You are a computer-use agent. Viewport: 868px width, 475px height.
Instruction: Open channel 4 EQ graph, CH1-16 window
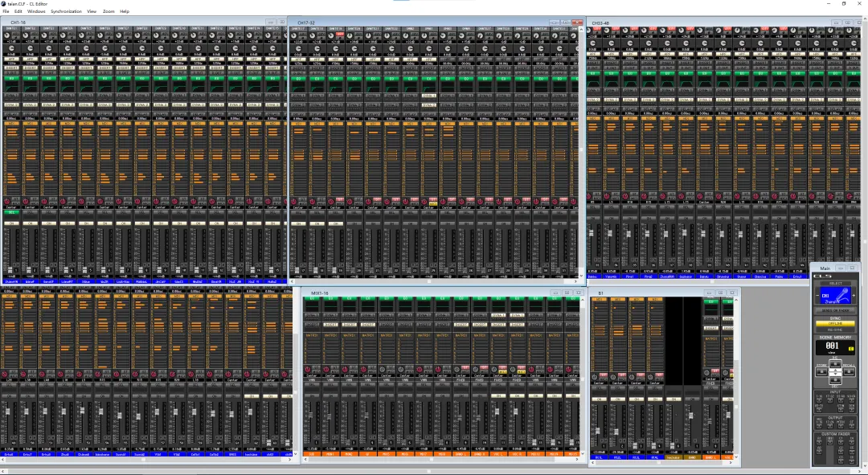[68, 87]
